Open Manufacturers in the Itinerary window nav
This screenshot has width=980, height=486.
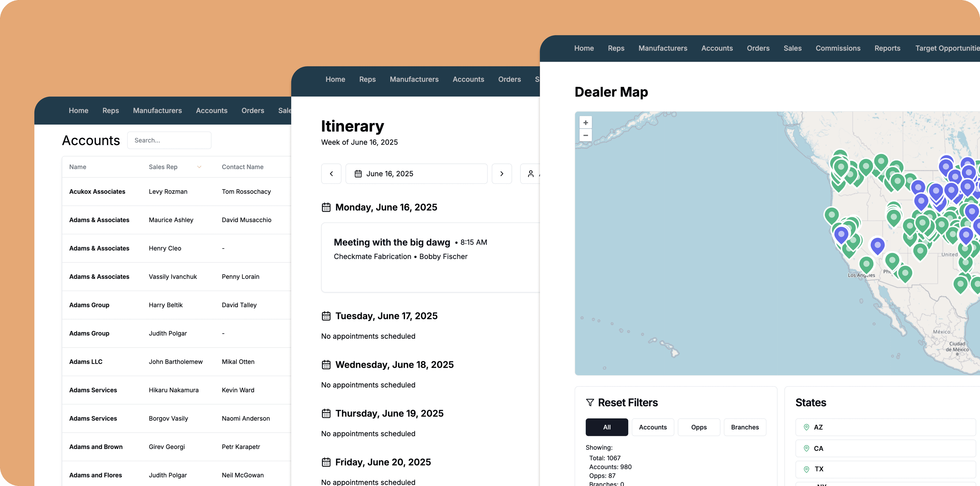coord(414,79)
